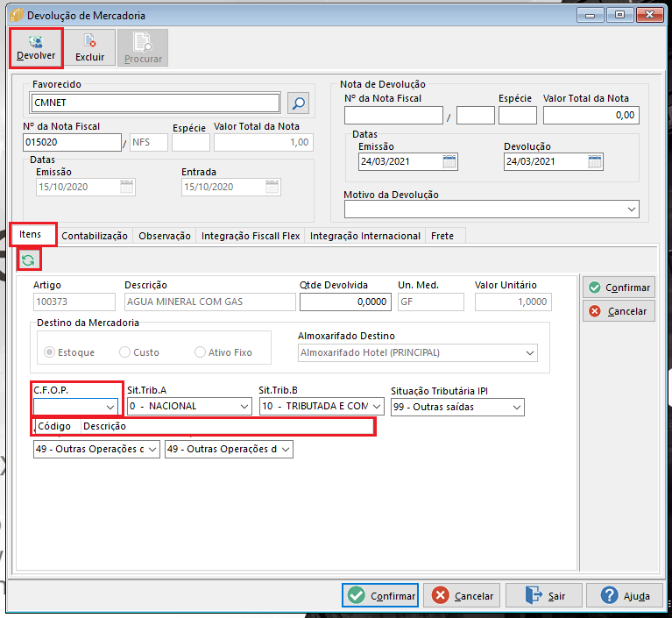
Task: Switch to the Contabilização tab
Action: point(95,236)
